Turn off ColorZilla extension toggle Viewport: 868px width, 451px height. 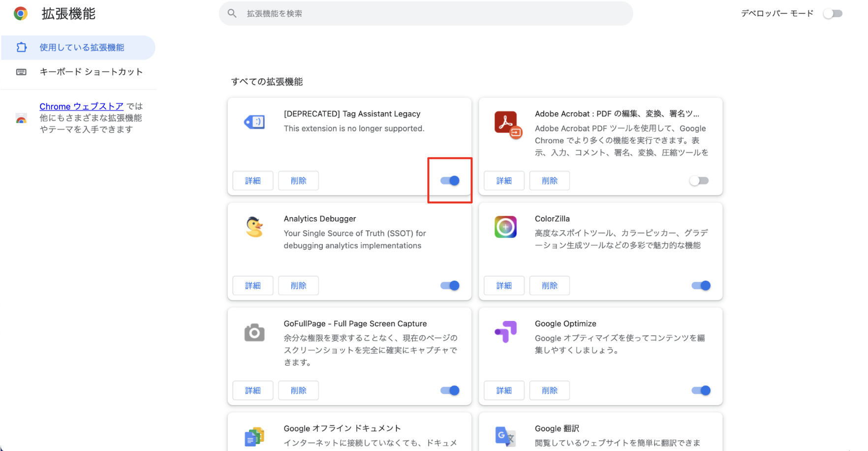pos(701,286)
